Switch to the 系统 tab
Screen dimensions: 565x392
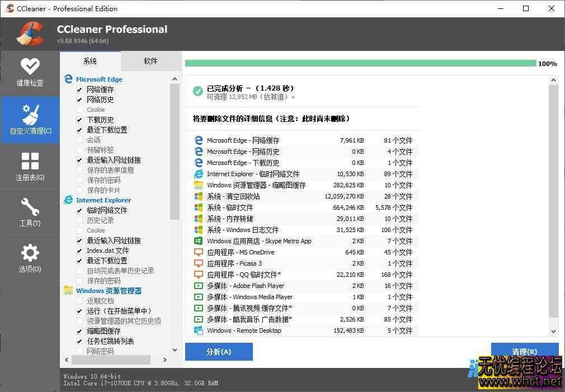[90, 61]
